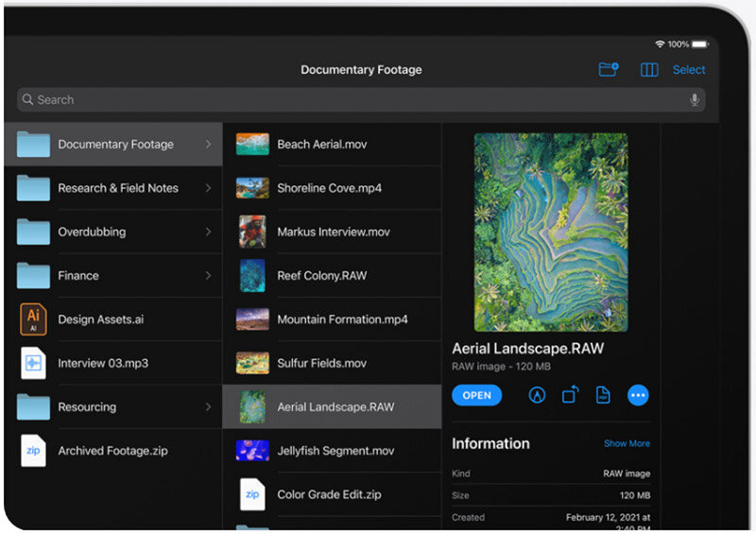Viewport: 756px width, 534px height.
Task: Click into the Search field
Action: click(350, 100)
